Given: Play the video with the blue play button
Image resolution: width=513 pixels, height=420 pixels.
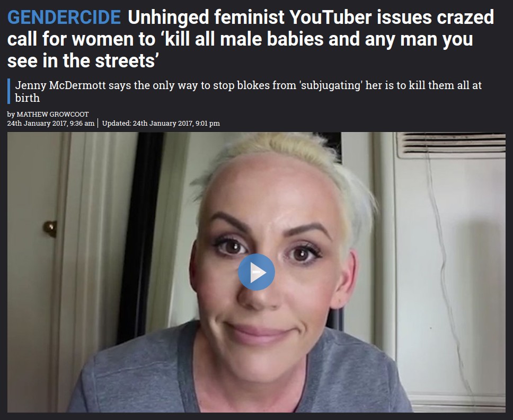Looking at the screenshot, I should (x=256, y=272).
